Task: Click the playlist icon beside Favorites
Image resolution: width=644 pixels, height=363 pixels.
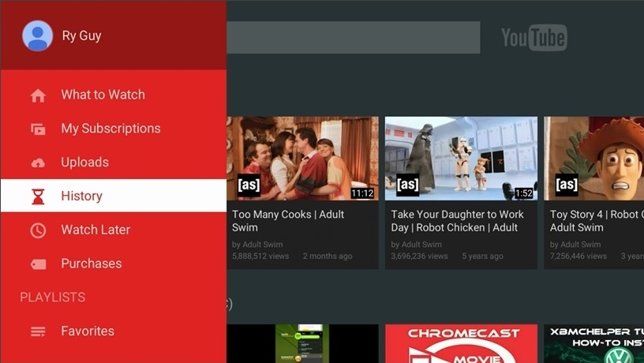Action: tap(38, 331)
